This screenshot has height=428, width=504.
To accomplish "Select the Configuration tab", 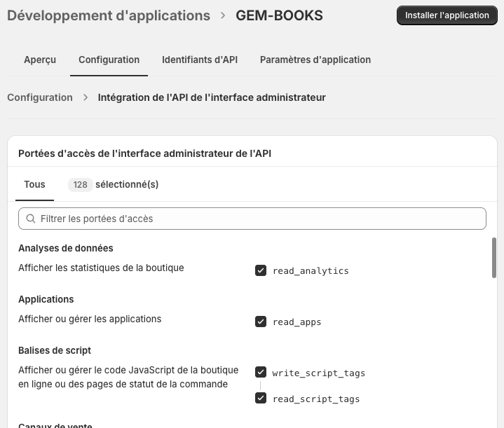I will (109, 60).
